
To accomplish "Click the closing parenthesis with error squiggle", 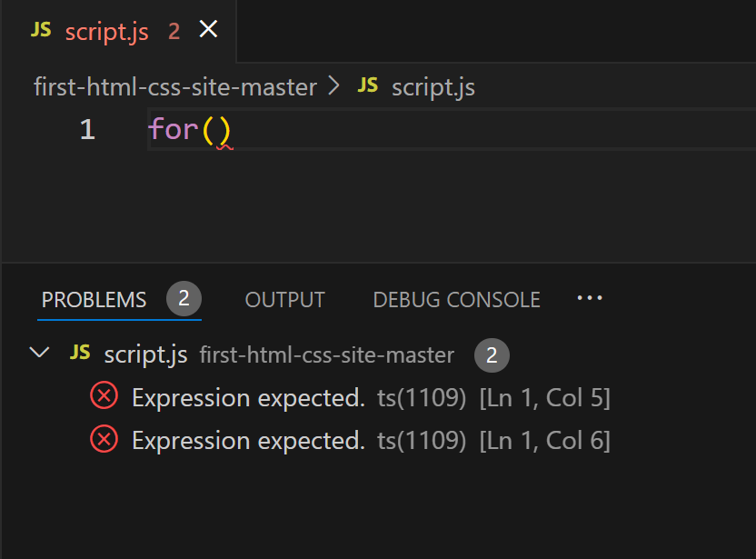I will pyautogui.click(x=224, y=131).
